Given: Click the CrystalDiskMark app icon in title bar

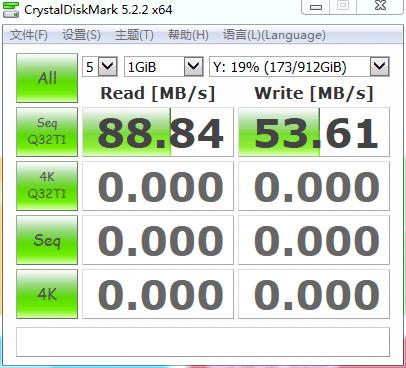Looking at the screenshot, I should (11, 9).
